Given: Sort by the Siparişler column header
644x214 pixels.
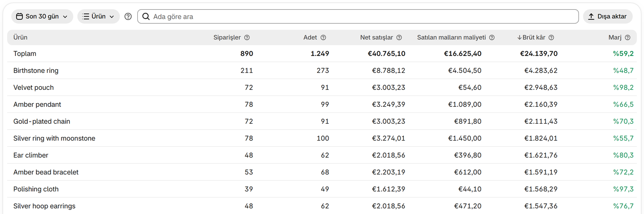Looking at the screenshot, I should coord(227,37).
